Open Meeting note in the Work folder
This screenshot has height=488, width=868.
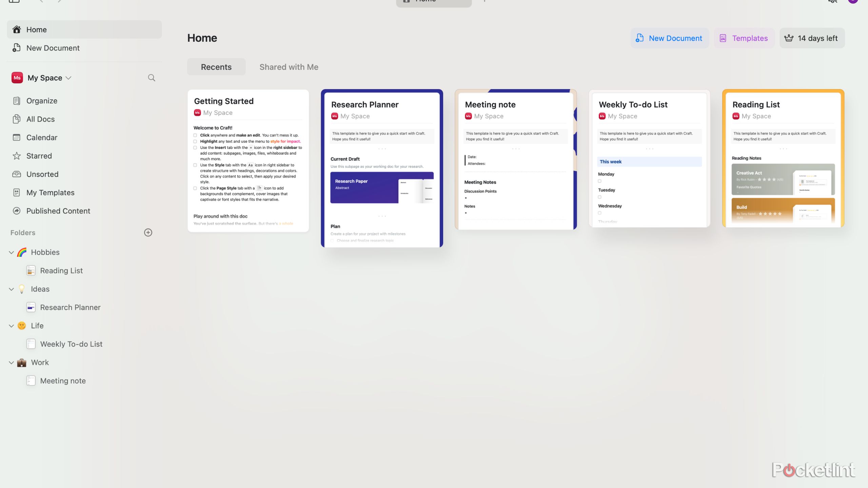pos(63,381)
